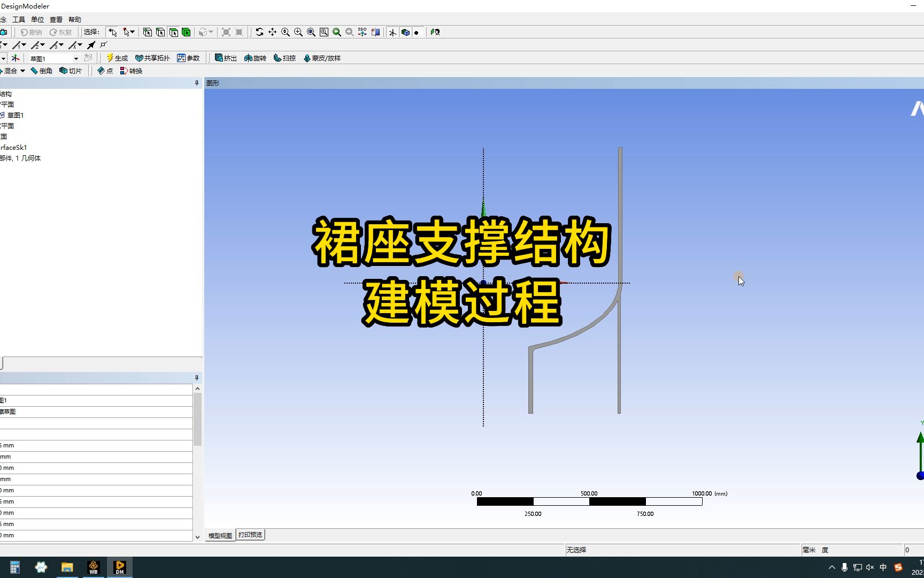Toggle display model icon
Image resolution: width=924 pixels, height=578 pixels.
click(405, 32)
